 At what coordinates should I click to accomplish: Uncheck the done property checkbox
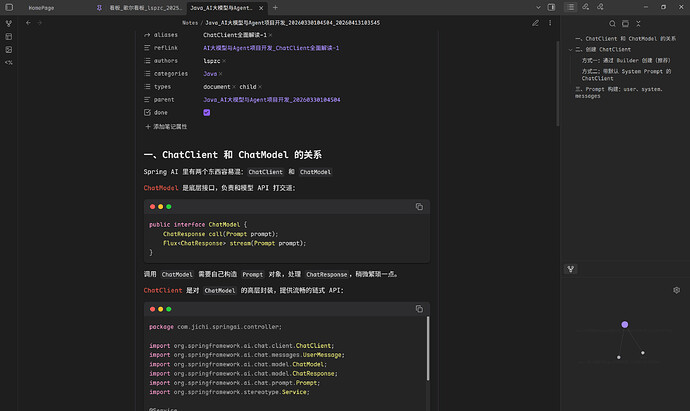point(206,113)
